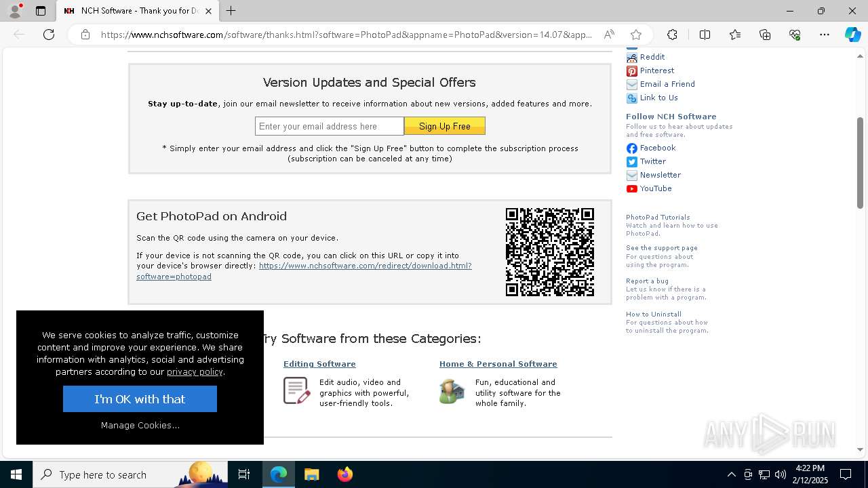Open the privacy policy link
Viewport: 868px width, 488px height.
[x=195, y=371]
